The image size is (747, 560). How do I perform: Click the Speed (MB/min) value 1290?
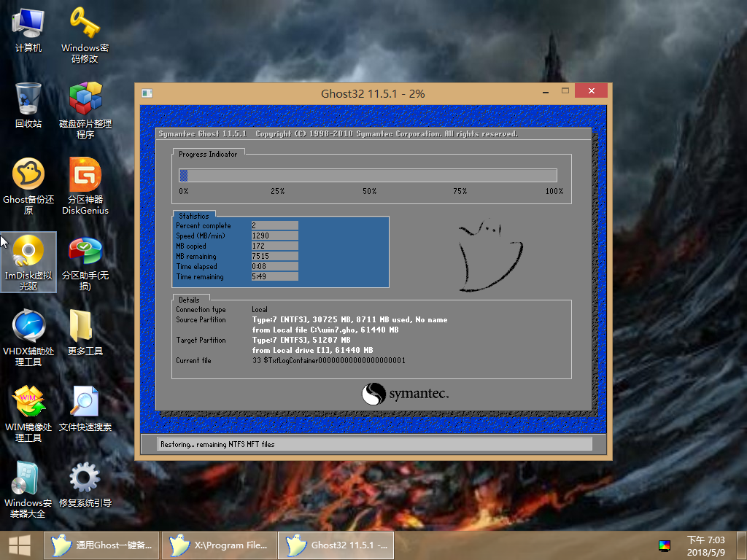tap(275, 236)
